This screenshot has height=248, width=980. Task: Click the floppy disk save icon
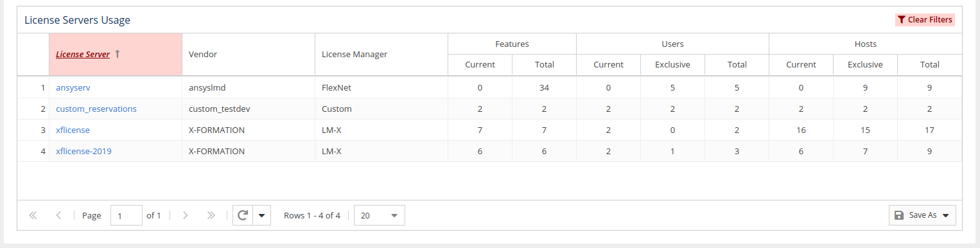[899, 215]
